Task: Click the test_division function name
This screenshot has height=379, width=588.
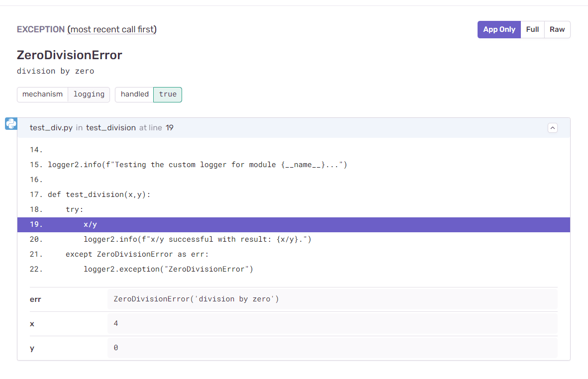Action: click(110, 127)
